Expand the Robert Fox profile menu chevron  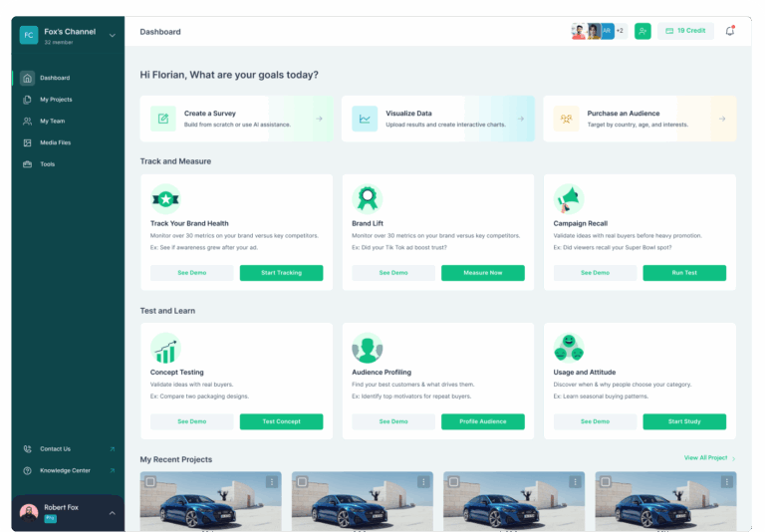pyautogui.click(x=112, y=512)
